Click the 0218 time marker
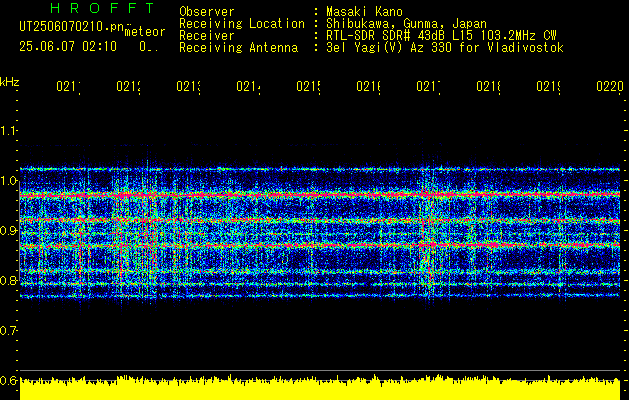Viewport: 629px width, 400px height. point(489,86)
